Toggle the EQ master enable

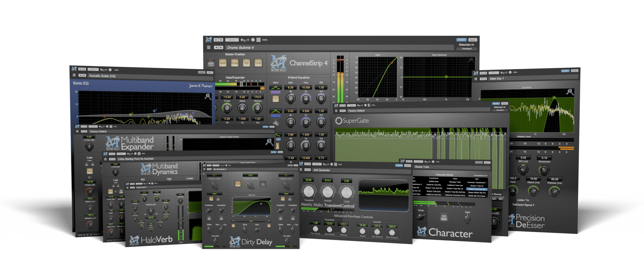tap(246, 63)
